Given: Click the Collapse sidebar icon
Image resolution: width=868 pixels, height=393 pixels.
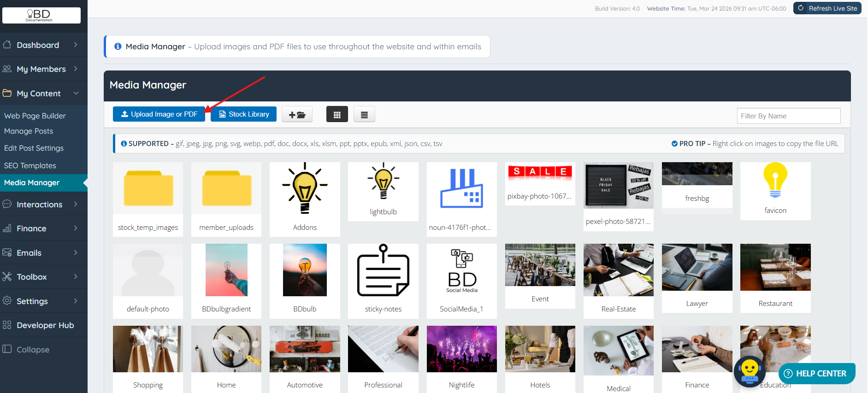Looking at the screenshot, I should (x=7, y=349).
